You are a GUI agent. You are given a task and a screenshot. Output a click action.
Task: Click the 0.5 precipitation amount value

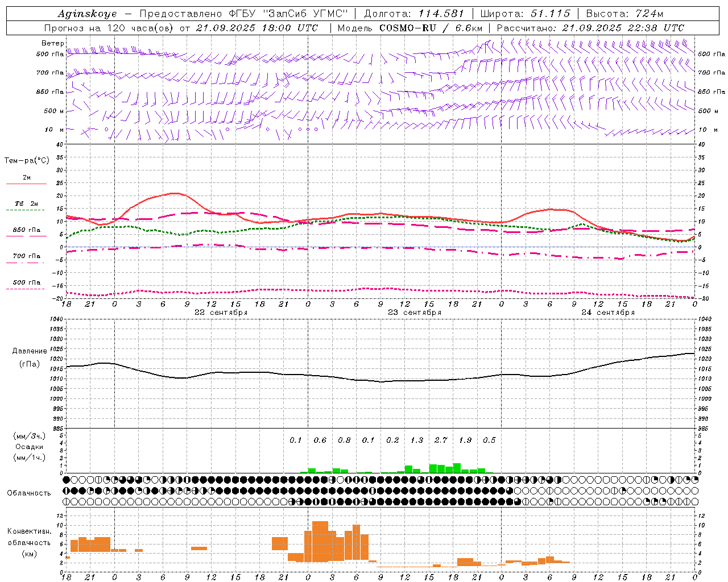(x=489, y=440)
